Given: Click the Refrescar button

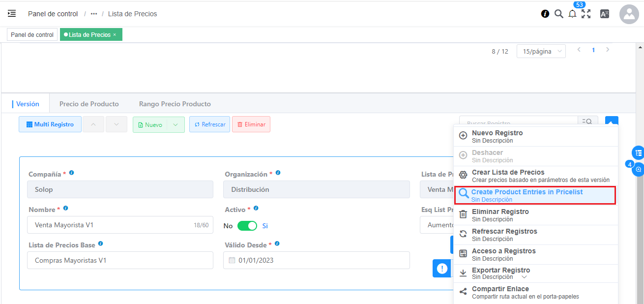Looking at the screenshot, I should point(209,124).
